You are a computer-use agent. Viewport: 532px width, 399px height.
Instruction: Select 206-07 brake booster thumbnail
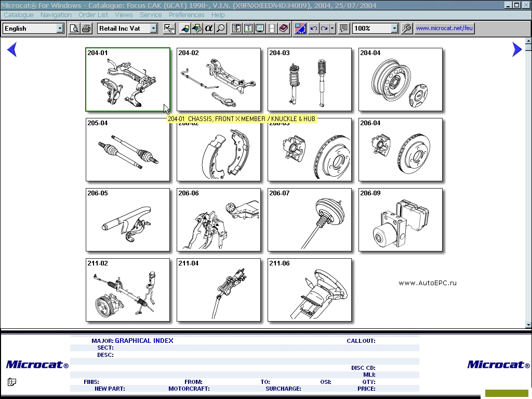click(x=310, y=220)
